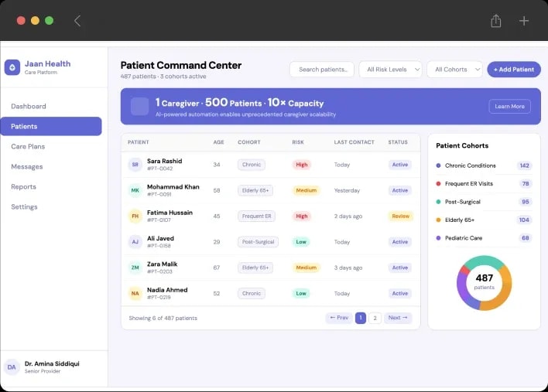Click the orange dot beside Elderly 65+
Screen dimensions: 548x392
click(438, 220)
